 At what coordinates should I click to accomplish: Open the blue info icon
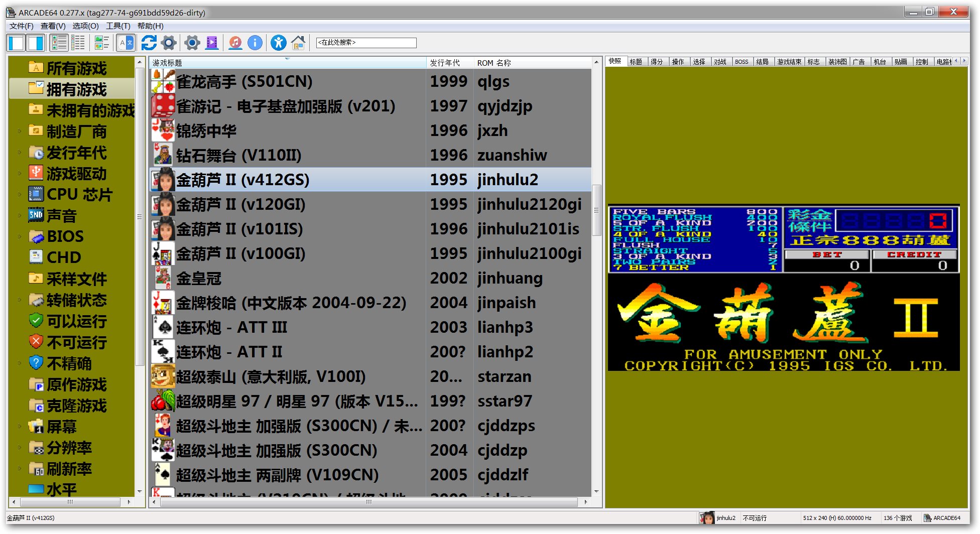[x=255, y=43]
